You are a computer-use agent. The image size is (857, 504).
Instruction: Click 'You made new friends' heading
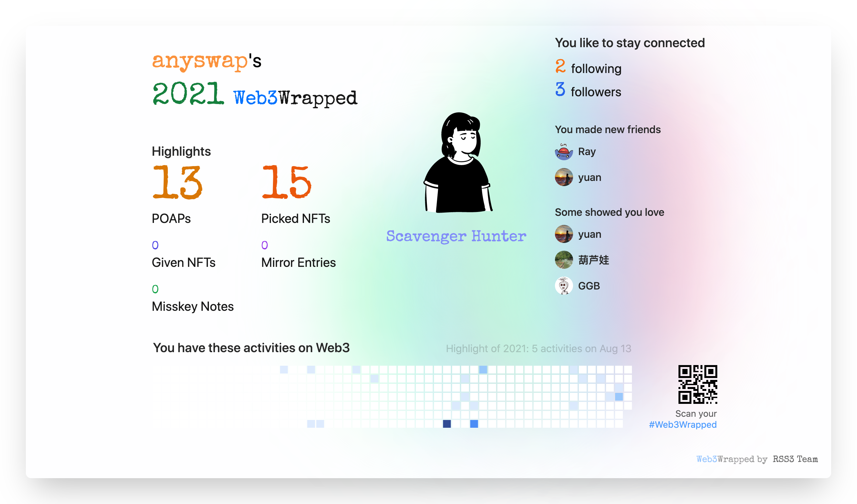(608, 130)
